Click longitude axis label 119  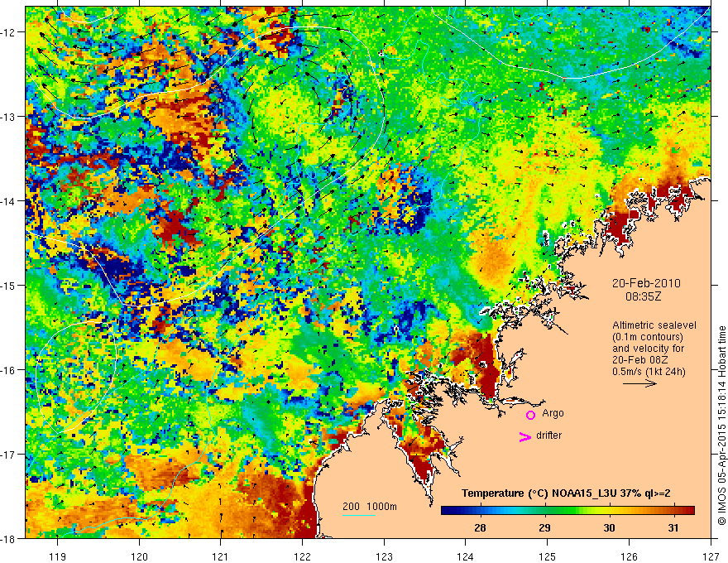(58, 556)
